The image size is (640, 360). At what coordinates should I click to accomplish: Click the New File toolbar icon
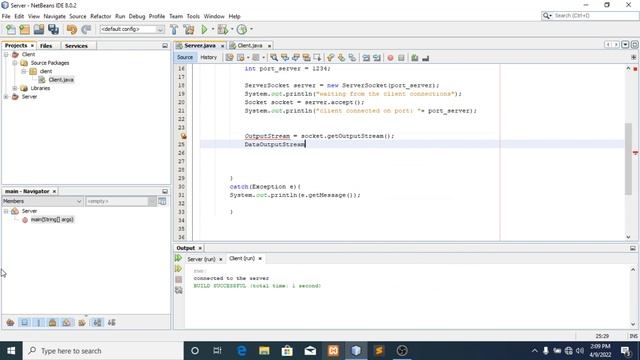(x=11, y=29)
